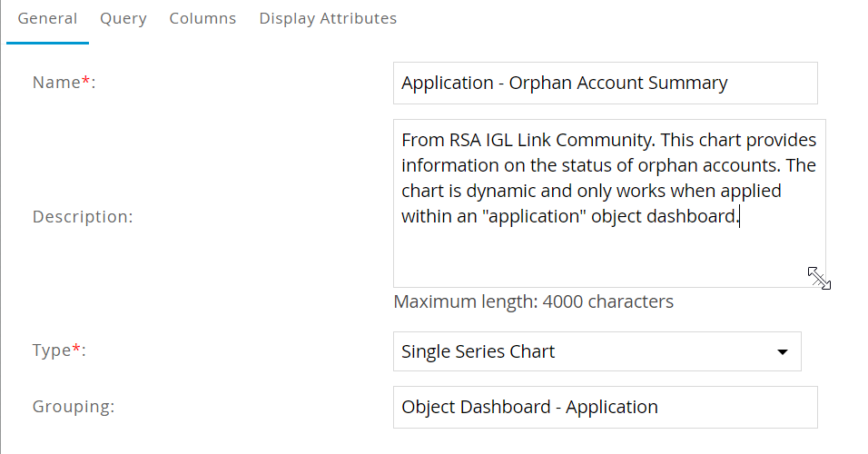The image size is (868, 454).
Task: Click the word "Community" in description
Action: [609, 141]
